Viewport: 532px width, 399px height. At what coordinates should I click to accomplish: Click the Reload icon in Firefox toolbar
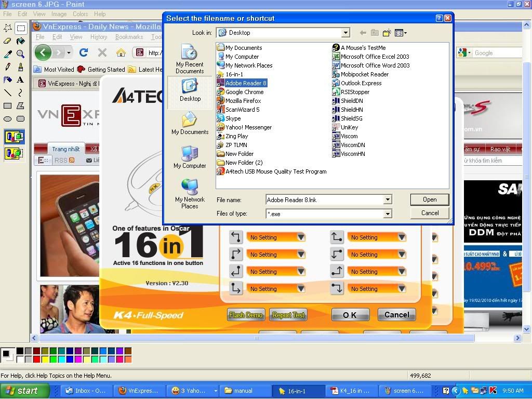(84, 52)
